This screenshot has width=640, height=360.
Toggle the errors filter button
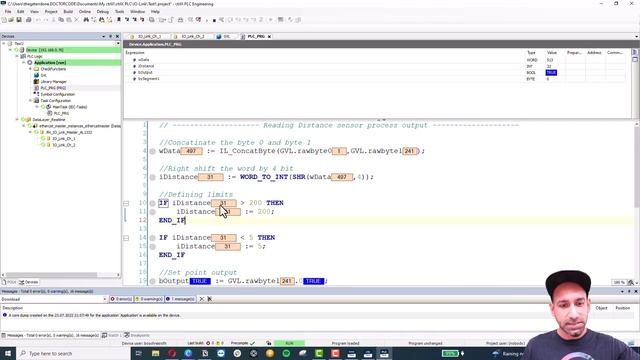point(121,299)
